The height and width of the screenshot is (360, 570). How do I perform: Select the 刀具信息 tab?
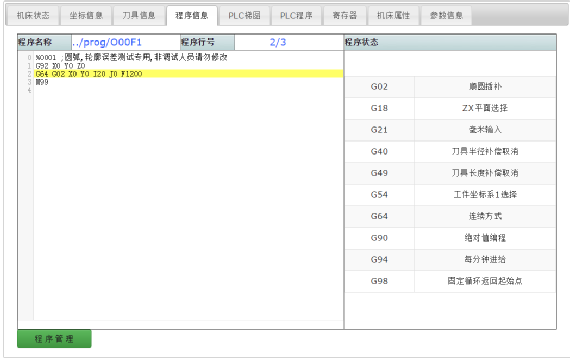[x=139, y=16]
